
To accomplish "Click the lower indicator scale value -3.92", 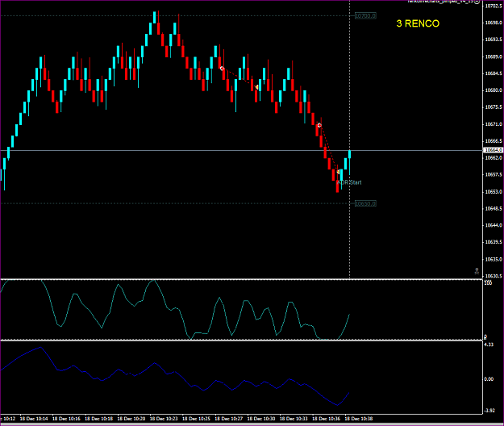I will click(x=489, y=411).
